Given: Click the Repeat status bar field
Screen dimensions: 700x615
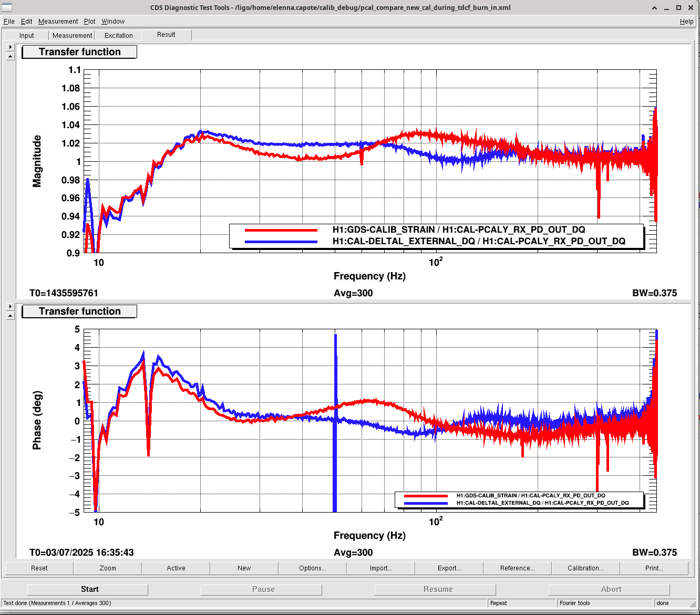Looking at the screenshot, I should click(521, 603).
